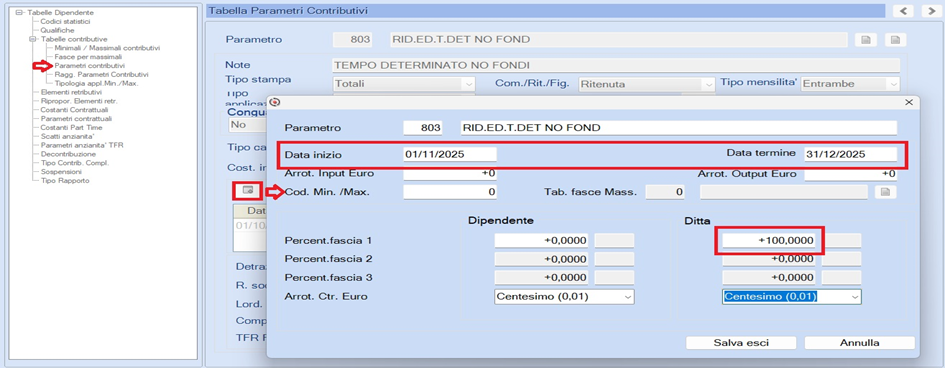Open Minimali / Massimali contributivi

107,48
